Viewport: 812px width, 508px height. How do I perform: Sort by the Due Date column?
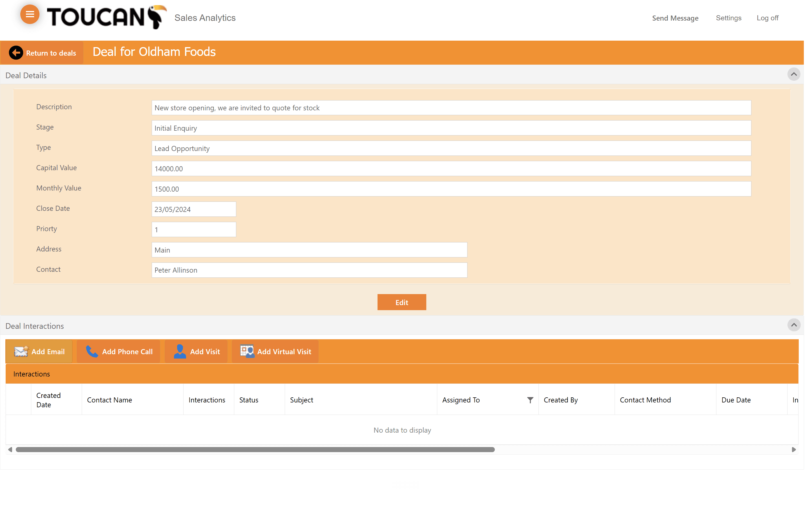coord(752,400)
